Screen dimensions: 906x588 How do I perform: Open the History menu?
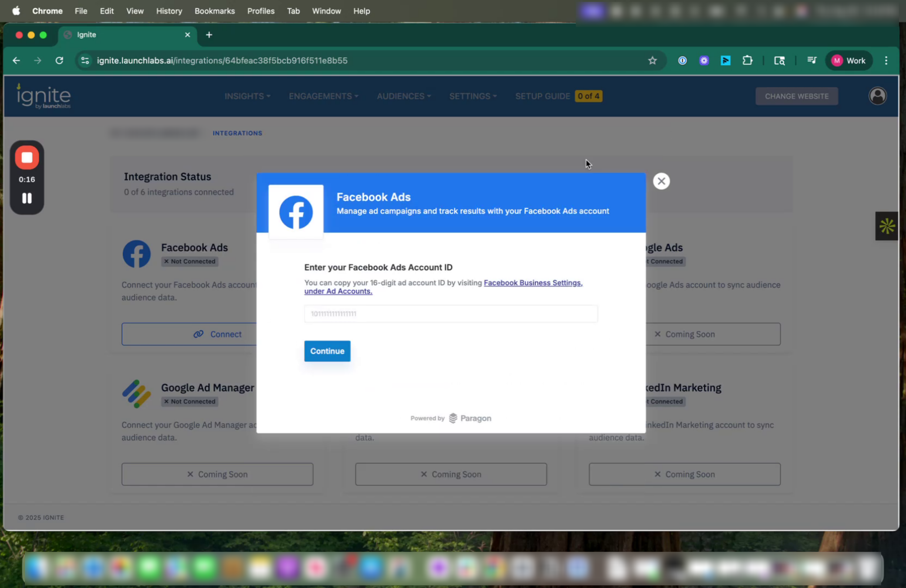click(x=169, y=11)
